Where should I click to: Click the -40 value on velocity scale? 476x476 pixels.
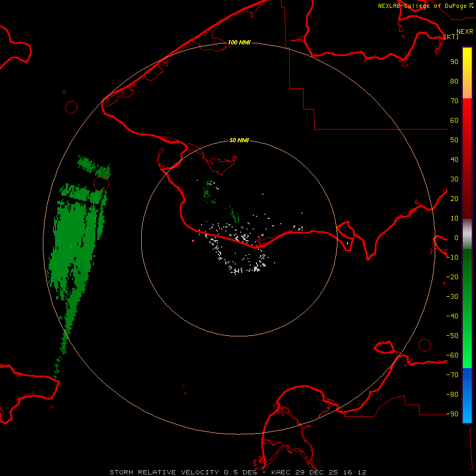[452, 316]
